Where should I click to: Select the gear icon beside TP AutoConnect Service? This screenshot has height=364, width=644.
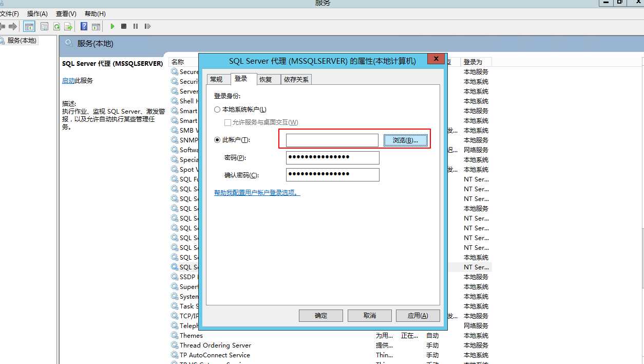[x=175, y=355]
